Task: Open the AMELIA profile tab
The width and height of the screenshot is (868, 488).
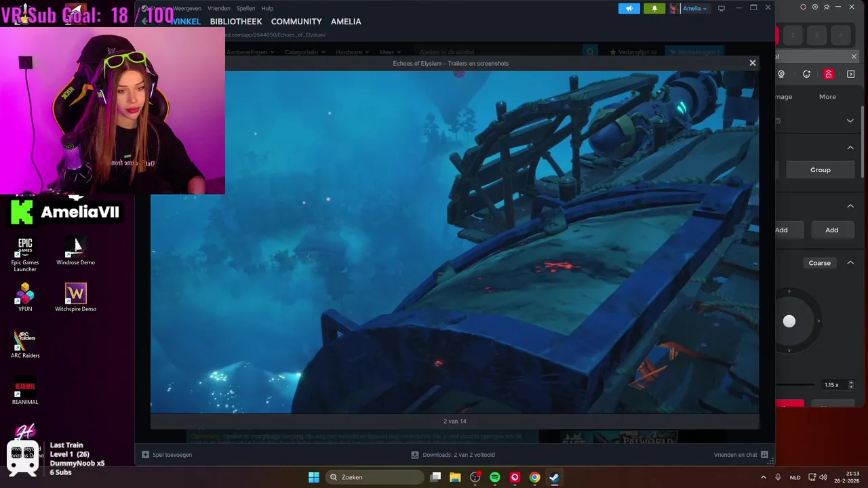Action: (x=346, y=22)
